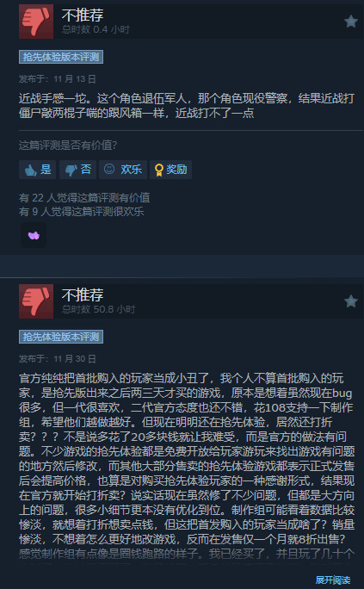Click the 抢先体验版本评测 tag on the first review
The image size is (364, 589).
61,57
